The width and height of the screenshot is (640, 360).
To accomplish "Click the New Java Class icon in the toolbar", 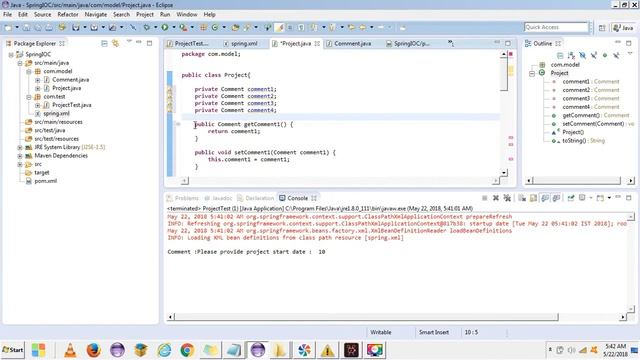I will coord(214,27).
